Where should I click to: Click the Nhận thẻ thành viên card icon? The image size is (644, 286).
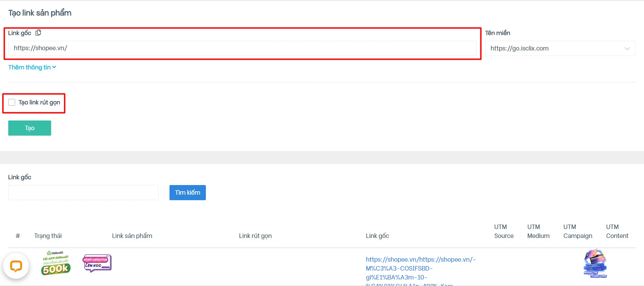pyautogui.click(x=595, y=264)
